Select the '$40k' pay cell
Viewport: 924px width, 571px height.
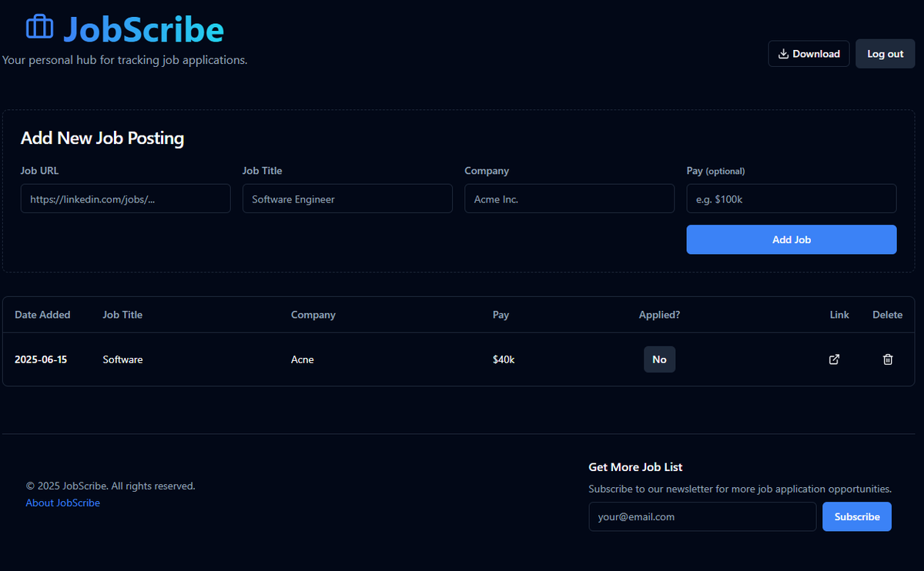pos(504,359)
